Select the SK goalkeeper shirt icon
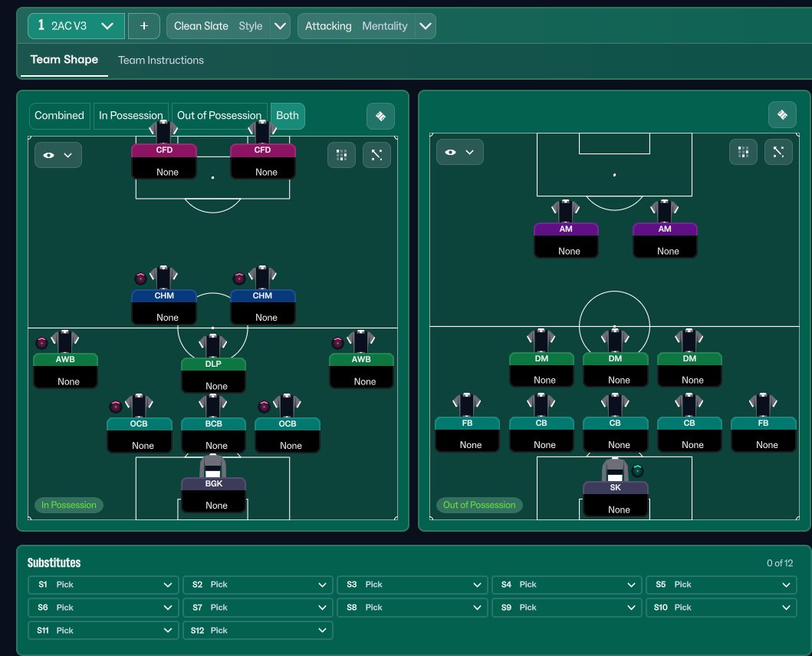 (615, 470)
